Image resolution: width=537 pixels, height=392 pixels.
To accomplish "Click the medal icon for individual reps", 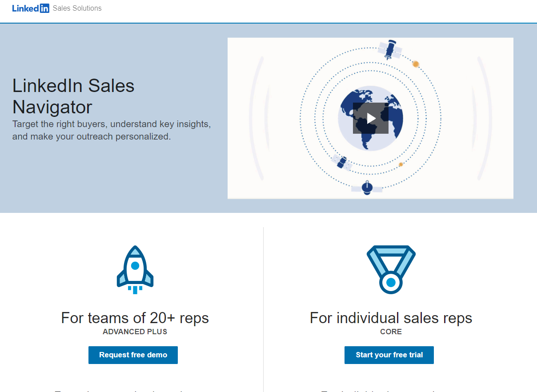I will tap(391, 270).
